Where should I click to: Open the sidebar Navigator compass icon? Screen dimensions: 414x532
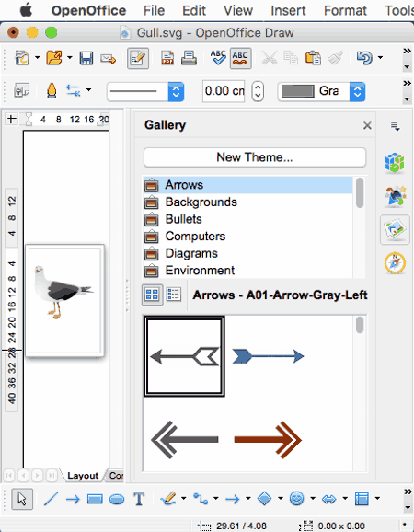click(x=395, y=263)
